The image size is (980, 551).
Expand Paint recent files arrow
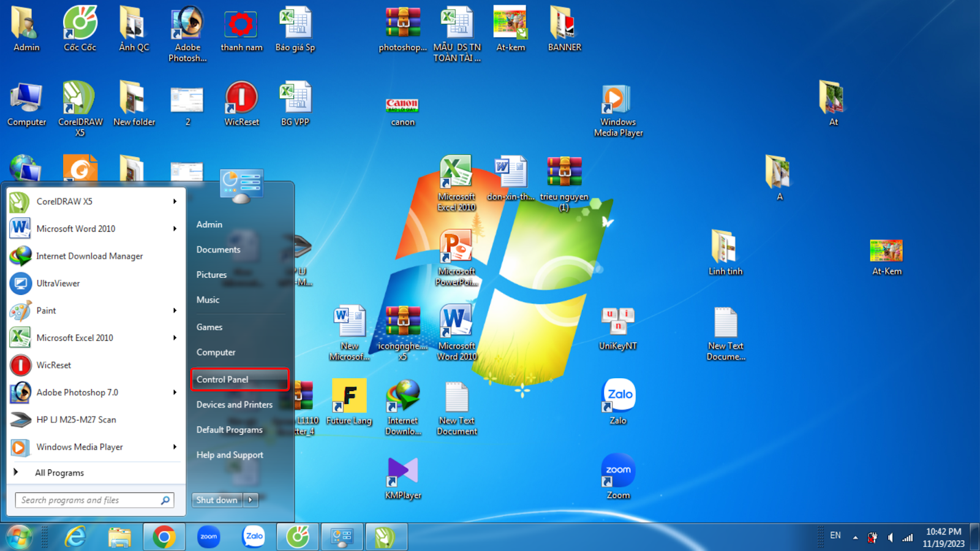coord(175,311)
